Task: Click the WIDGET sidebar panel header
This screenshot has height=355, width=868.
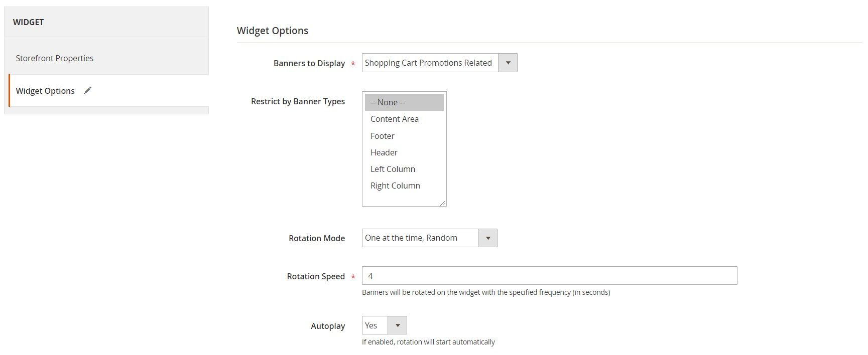Action: point(29,22)
